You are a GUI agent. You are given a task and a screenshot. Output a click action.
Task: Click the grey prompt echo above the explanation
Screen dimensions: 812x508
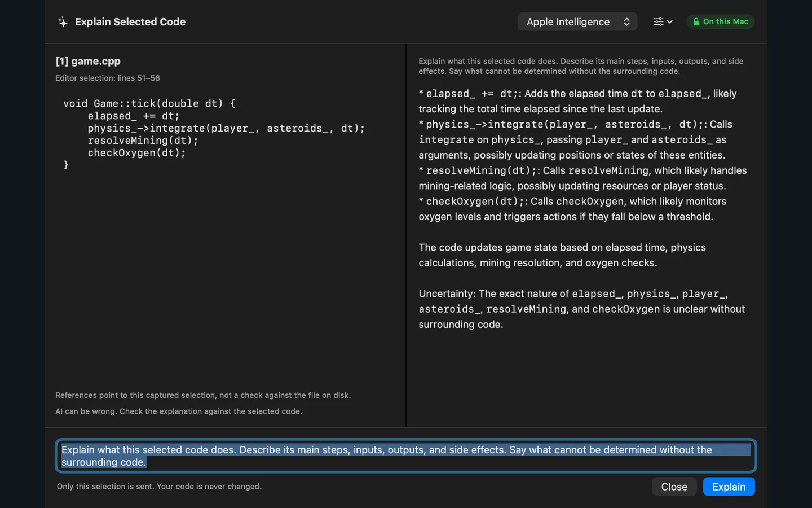[581, 66]
